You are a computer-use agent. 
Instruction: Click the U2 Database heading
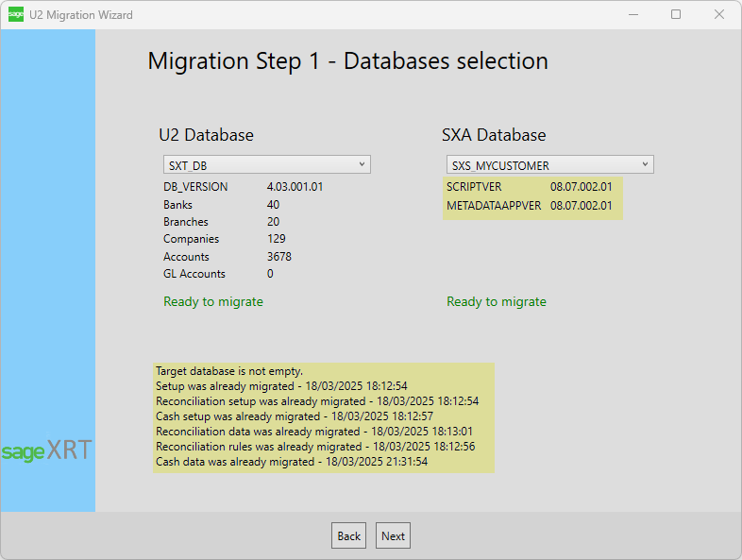click(206, 135)
